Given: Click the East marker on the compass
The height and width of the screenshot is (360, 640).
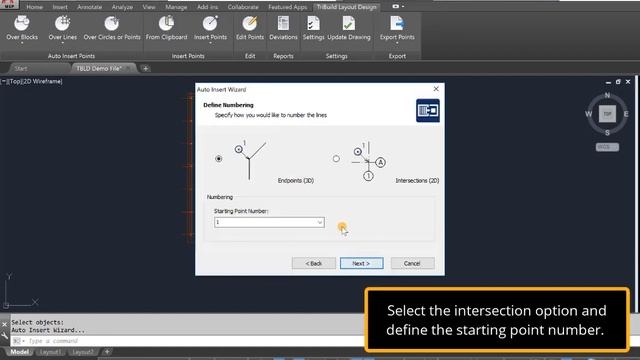Looking at the screenshot, I should pyautogui.click(x=626, y=114).
